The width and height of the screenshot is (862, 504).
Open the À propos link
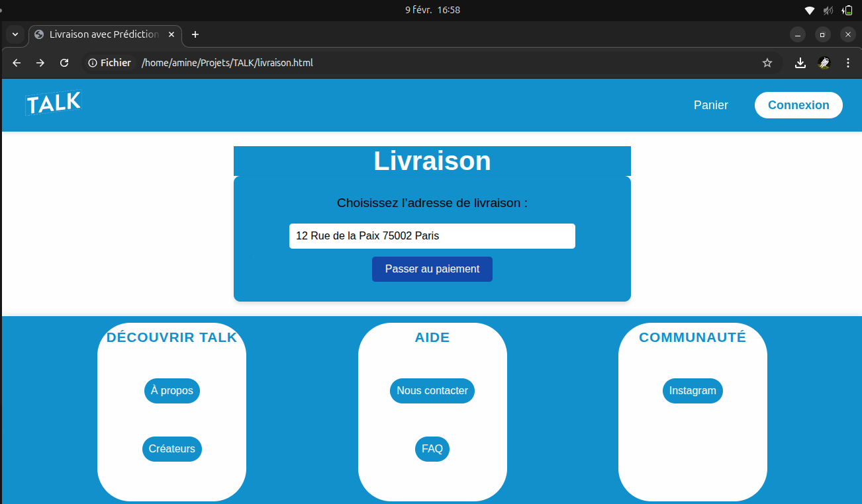coord(171,391)
